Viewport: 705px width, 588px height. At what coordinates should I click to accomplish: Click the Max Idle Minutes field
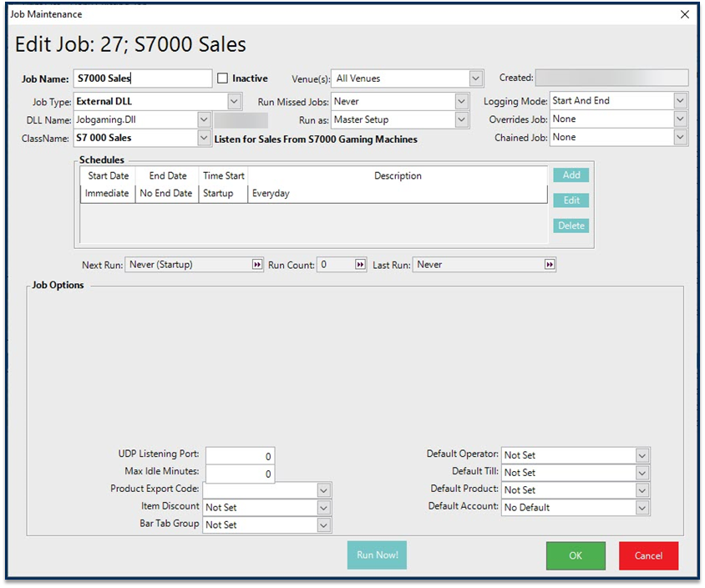coord(240,474)
